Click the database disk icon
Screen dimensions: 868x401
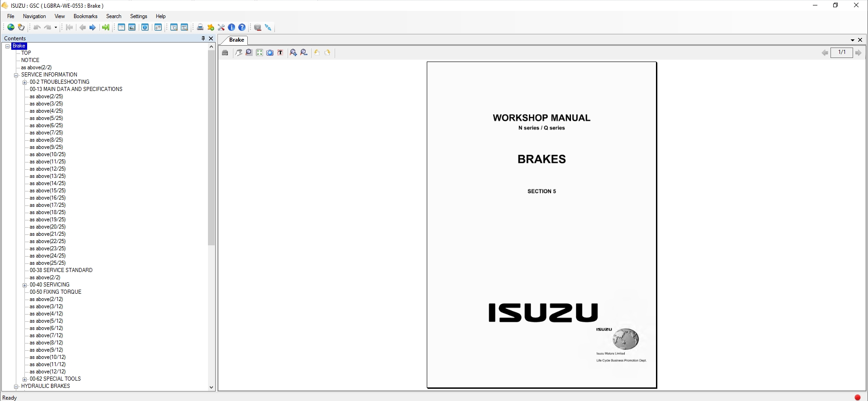(258, 28)
